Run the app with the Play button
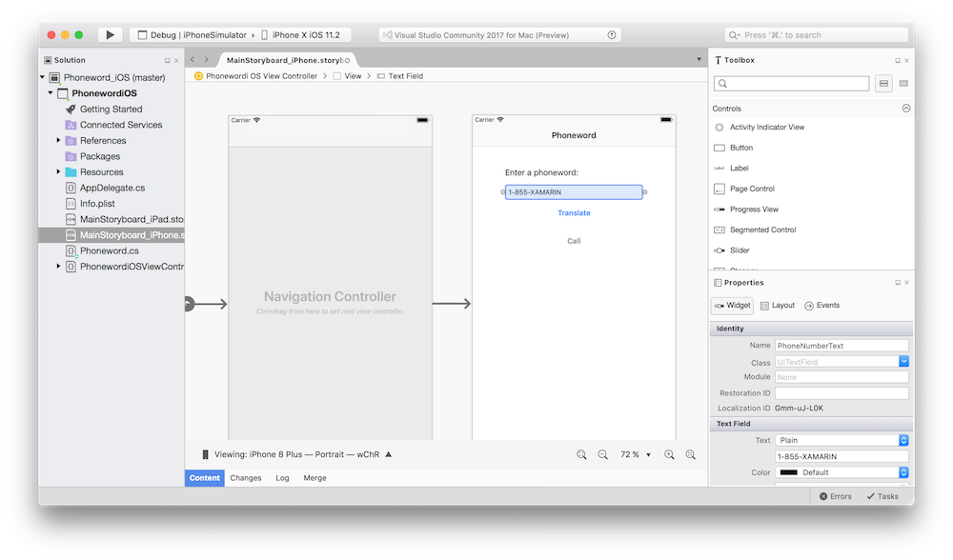This screenshot has width=953, height=560. (110, 33)
